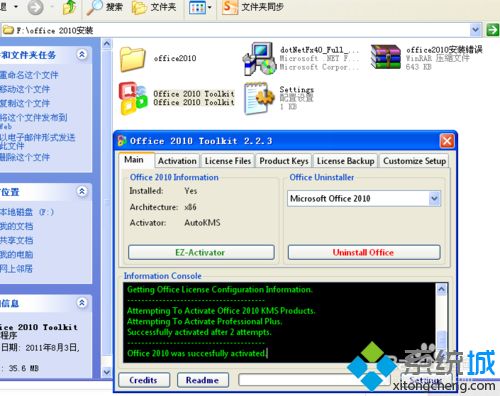Click 'Office 2010 was succesfully activated' line
Screen dimensions: 500x396
pos(197,353)
